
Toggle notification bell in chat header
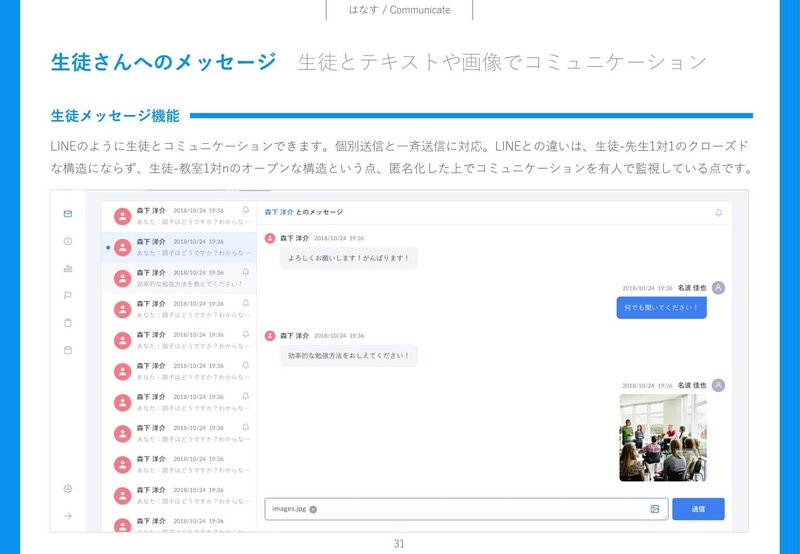pyautogui.click(x=718, y=213)
